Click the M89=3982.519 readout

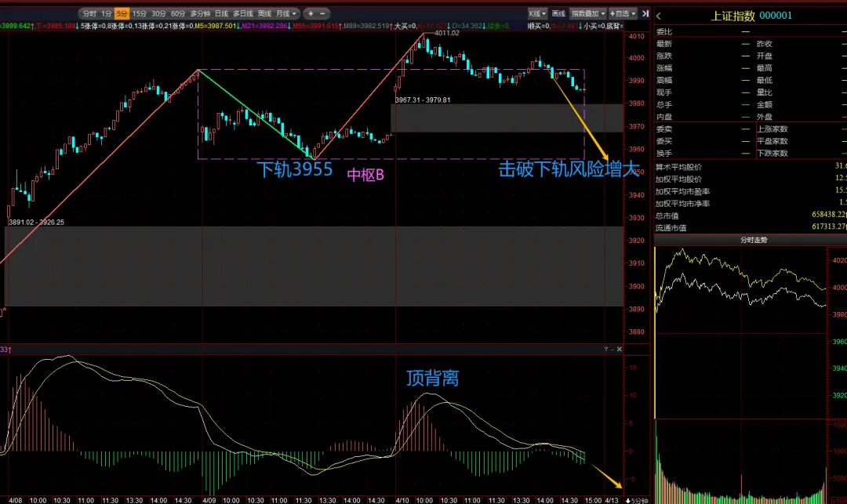point(366,26)
